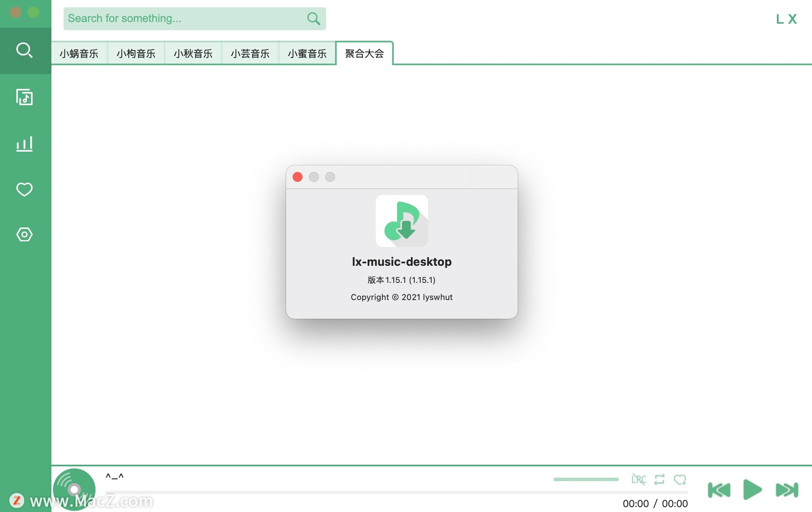
Task: Click the spinning disc album cover
Action: click(74, 490)
